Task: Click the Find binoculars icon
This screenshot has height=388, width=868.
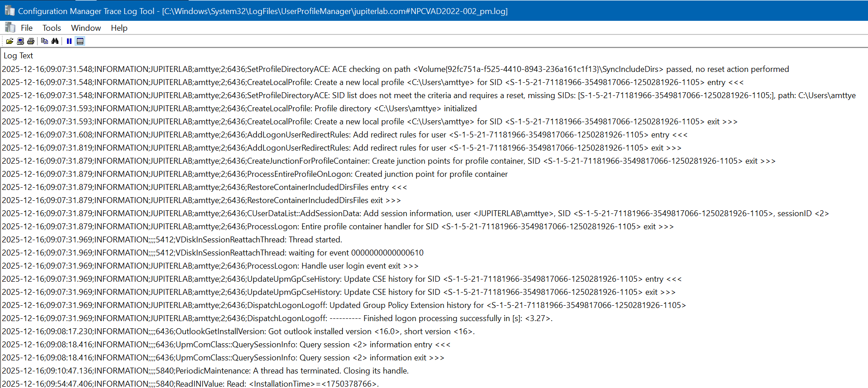Action: (x=55, y=41)
